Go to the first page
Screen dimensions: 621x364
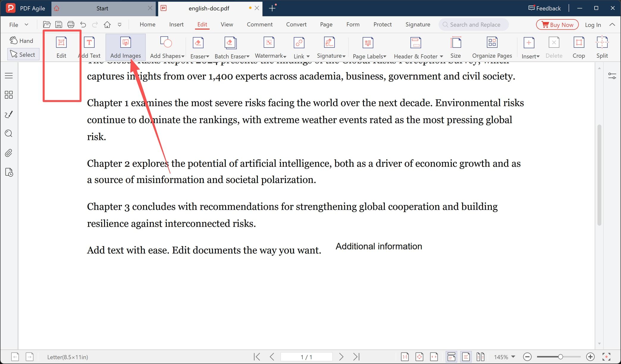tap(257, 357)
